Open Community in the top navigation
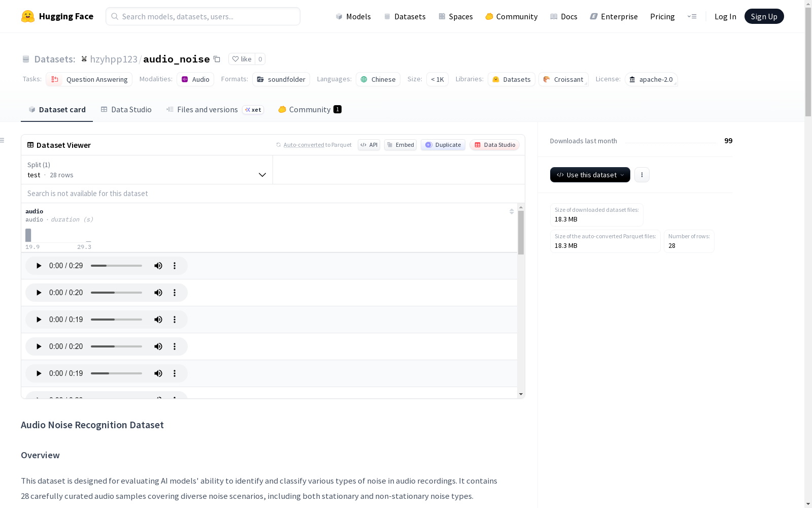812x508 pixels. click(512, 16)
